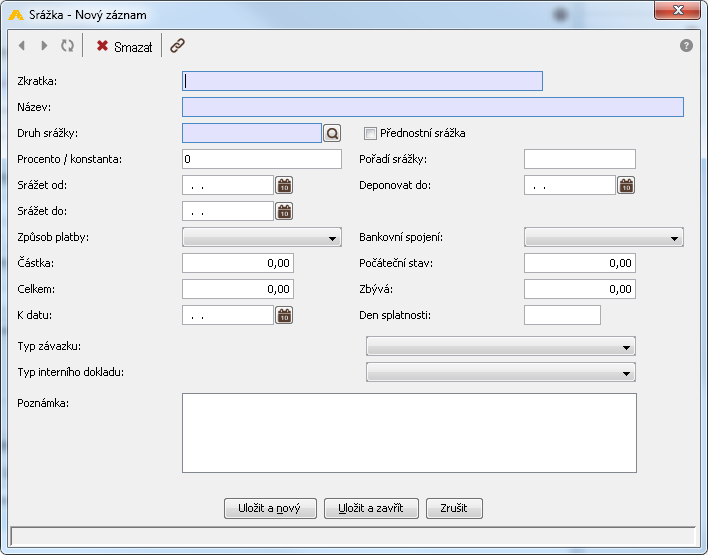The height and width of the screenshot is (555, 708).
Task: Open calendar for K datu
Action: (x=284, y=315)
